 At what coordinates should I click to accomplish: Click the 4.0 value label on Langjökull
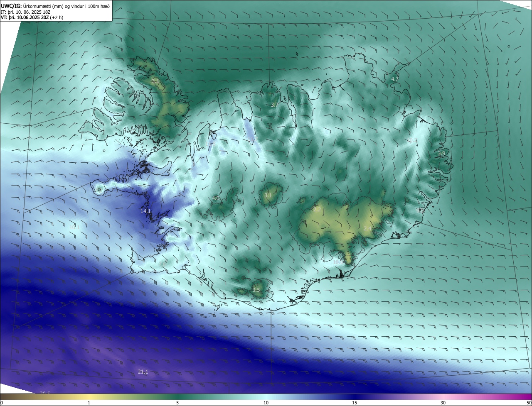[216, 198]
